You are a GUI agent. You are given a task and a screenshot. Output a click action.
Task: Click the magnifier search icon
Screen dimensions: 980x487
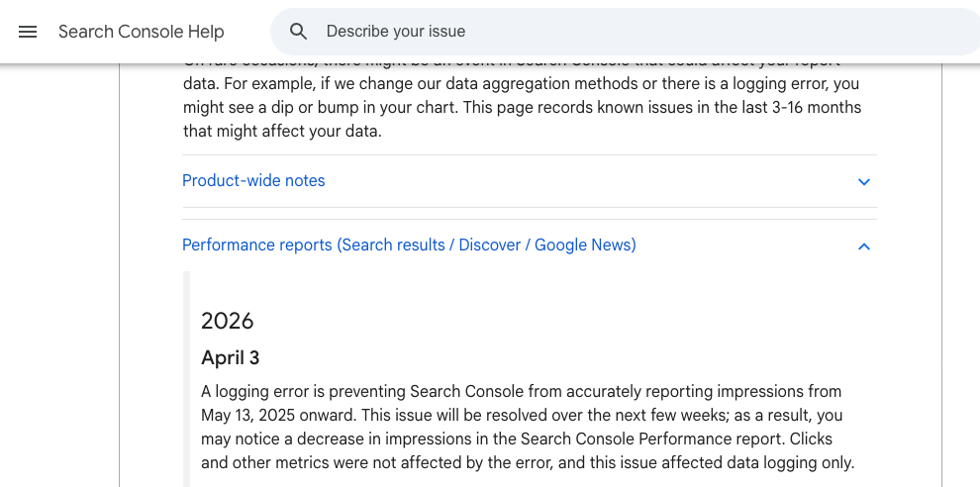[299, 32]
